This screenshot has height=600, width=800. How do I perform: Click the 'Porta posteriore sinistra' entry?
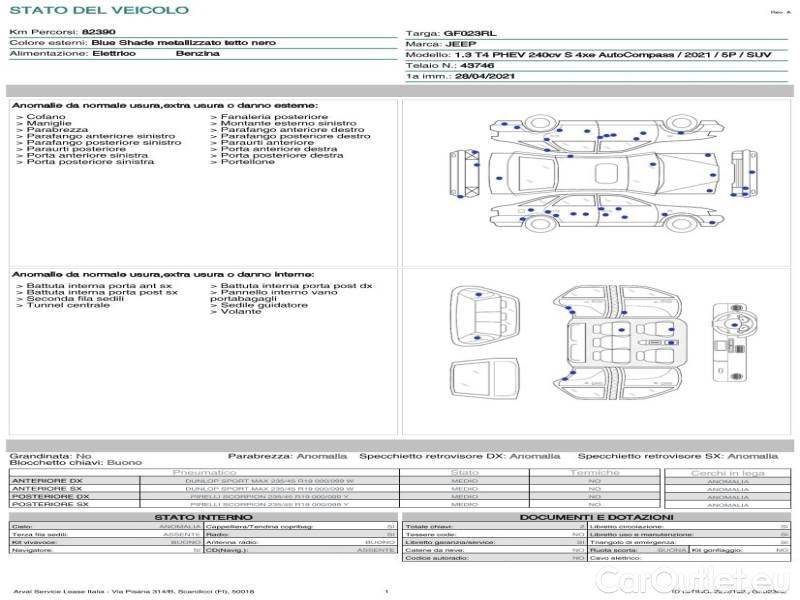tap(90, 162)
